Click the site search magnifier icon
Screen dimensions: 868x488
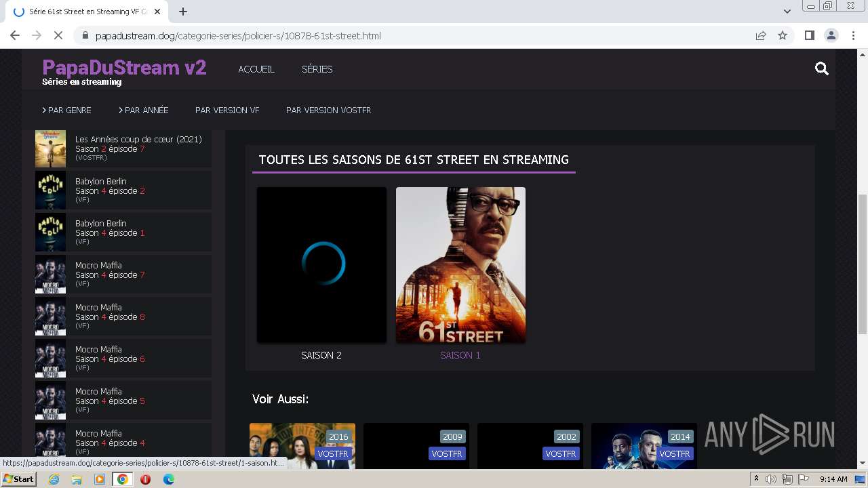(822, 68)
